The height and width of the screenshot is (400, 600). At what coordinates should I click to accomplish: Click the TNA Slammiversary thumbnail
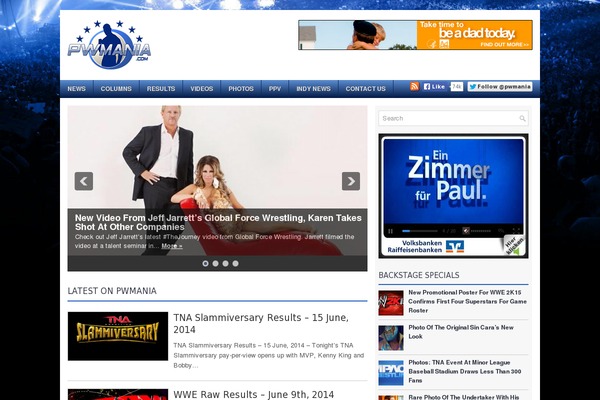click(x=118, y=336)
